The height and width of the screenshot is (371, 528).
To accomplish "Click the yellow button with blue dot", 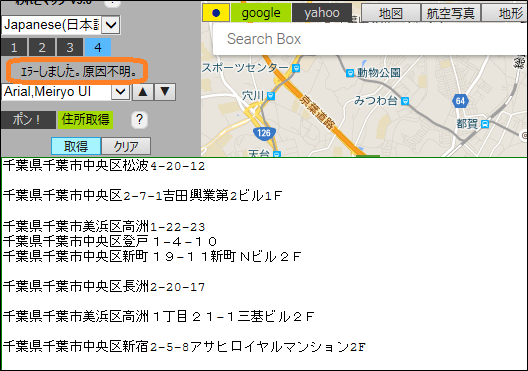I will (216, 13).
